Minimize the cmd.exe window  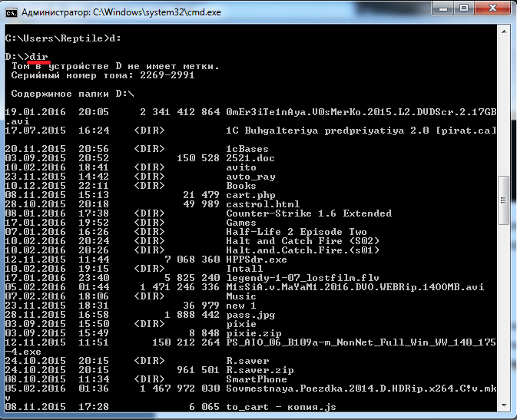pyautogui.click(x=443, y=8)
